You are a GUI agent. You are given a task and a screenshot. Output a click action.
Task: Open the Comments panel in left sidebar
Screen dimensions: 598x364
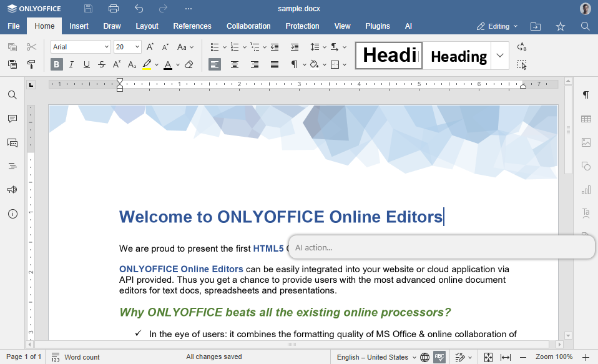click(x=12, y=119)
